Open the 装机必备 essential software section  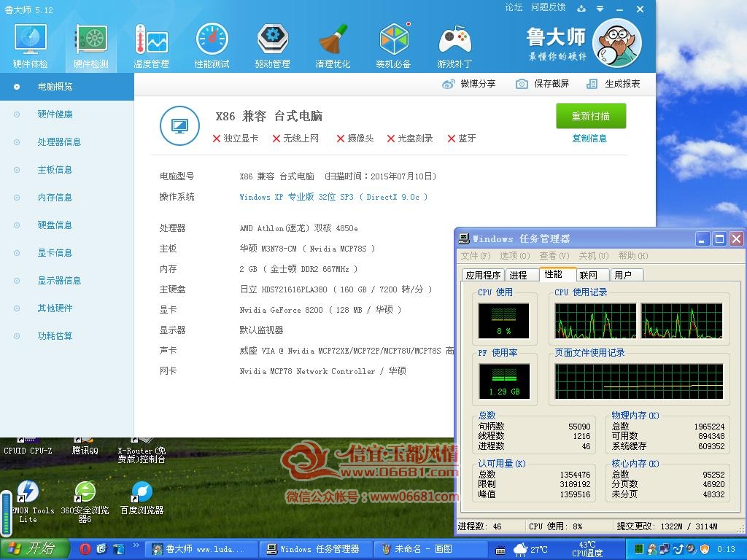393,47
